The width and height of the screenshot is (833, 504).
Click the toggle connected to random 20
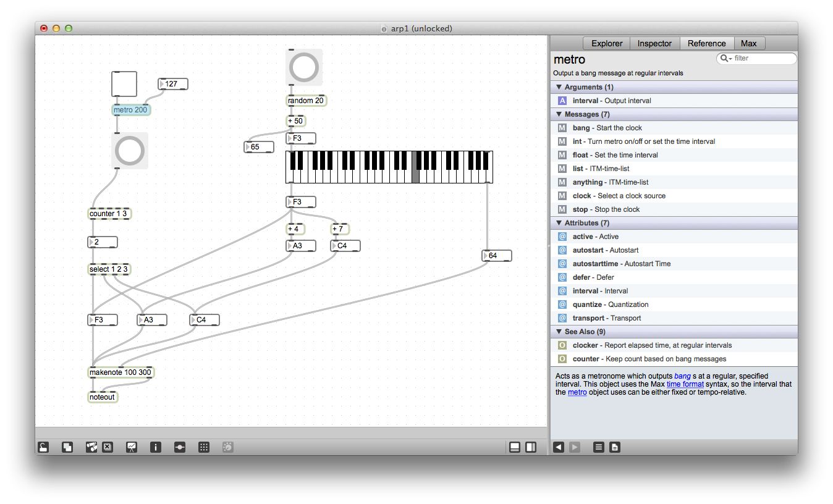[x=303, y=67]
